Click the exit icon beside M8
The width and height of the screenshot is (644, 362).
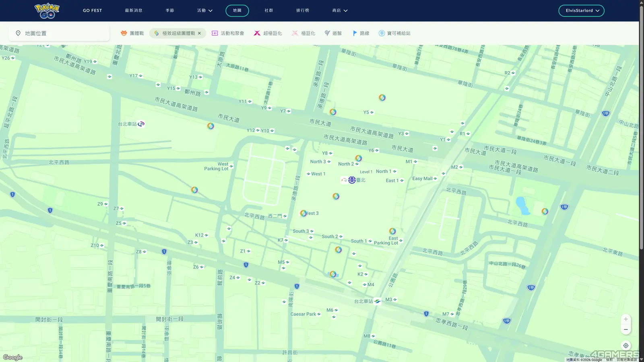click(373, 336)
